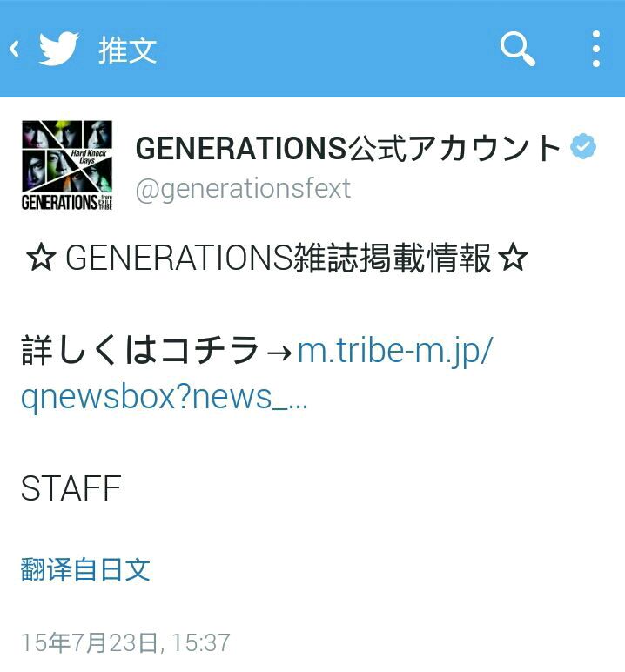Click 翻译自日文 translate link
This screenshot has height=672, width=625.
pyautogui.click(x=85, y=569)
